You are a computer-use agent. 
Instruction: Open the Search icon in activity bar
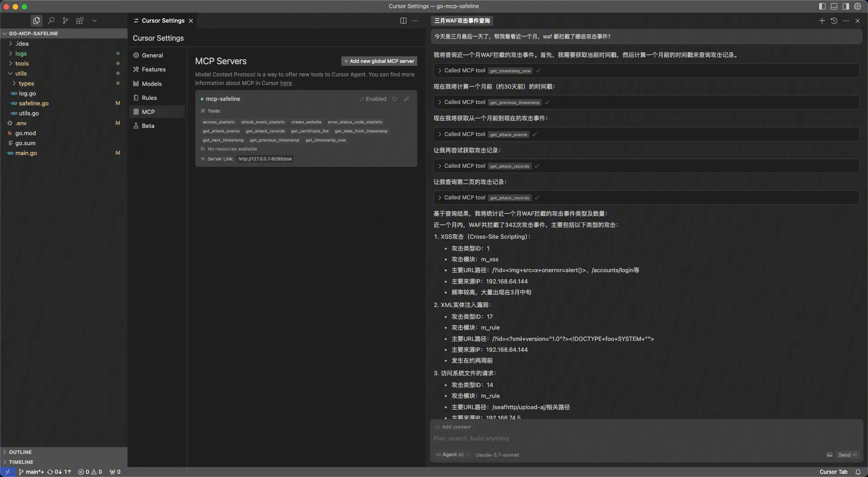(51, 21)
